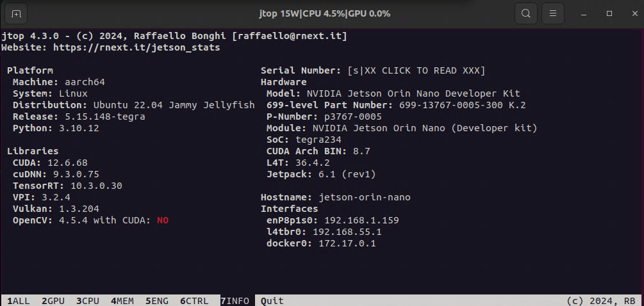The image size is (644, 306).
Task: Maximize the terminal window
Action: [609, 13]
